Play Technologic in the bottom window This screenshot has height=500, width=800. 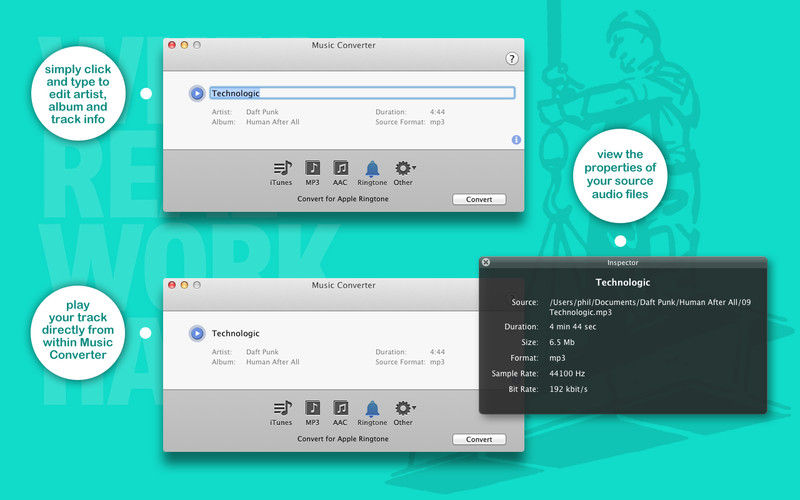point(197,333)
